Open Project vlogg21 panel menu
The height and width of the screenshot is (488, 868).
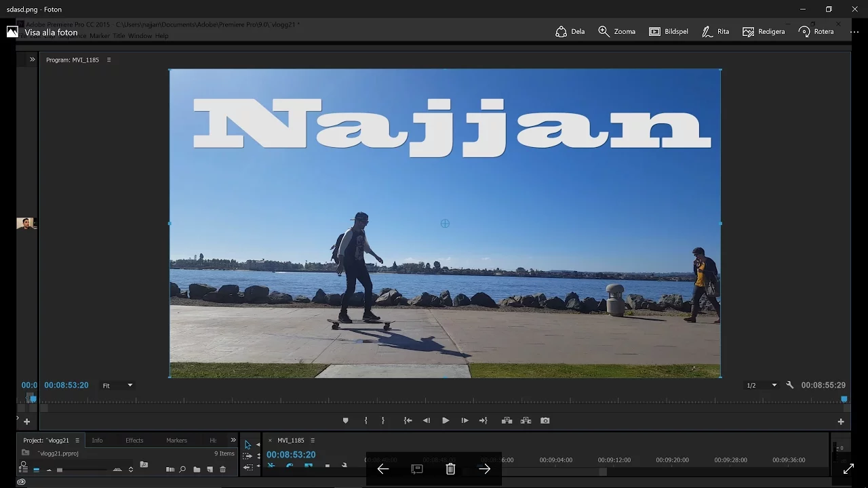click(77, 441)
